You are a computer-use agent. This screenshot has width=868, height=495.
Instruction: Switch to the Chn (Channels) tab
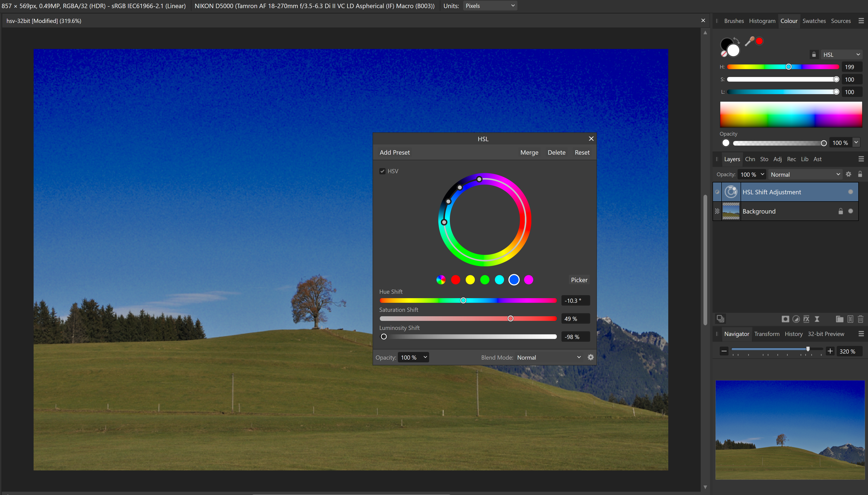[x=750, y=159]
